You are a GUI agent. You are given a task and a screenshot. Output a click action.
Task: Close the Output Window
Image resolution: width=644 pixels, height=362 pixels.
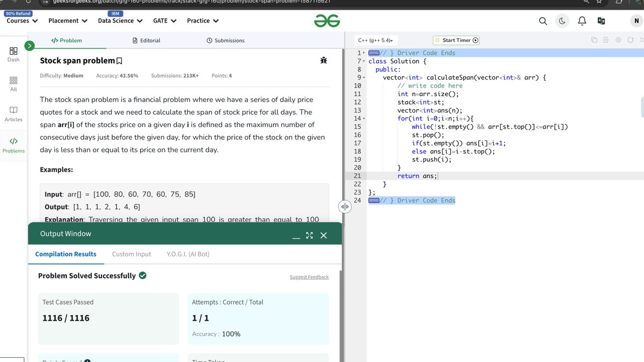(324, 235)
